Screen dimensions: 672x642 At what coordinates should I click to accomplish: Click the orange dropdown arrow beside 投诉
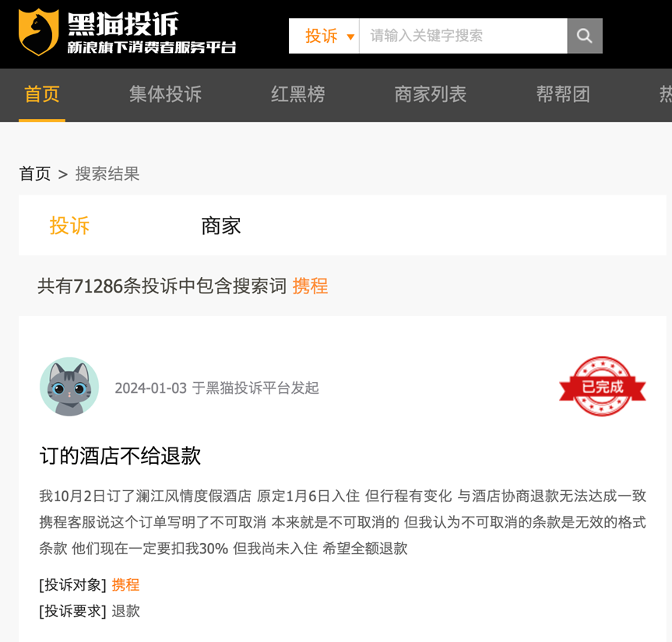pos(350,37)
